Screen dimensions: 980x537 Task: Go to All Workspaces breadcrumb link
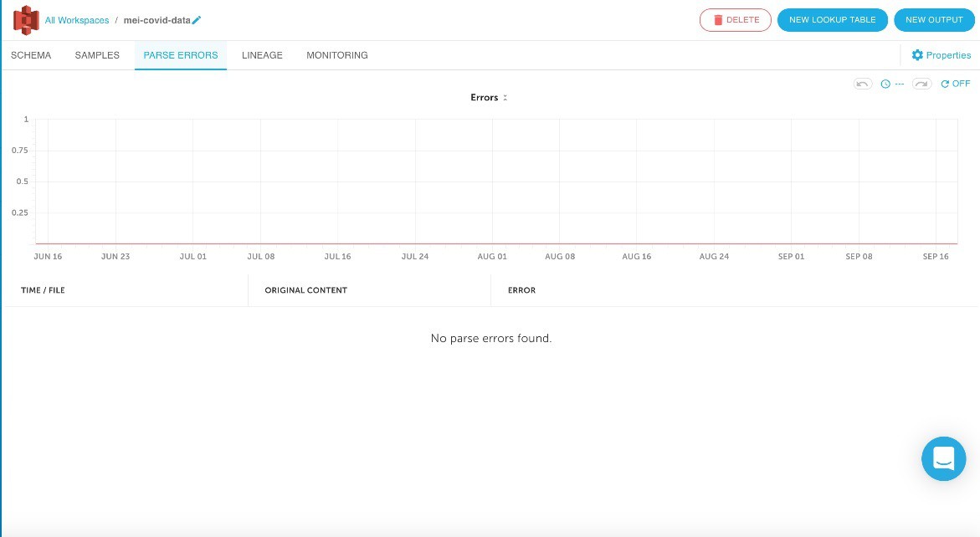(77, 20)
